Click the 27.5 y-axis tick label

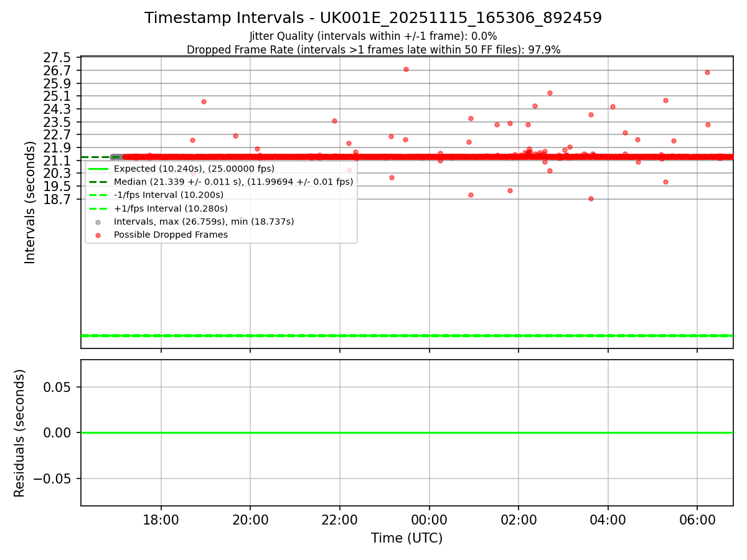[57, 58]
